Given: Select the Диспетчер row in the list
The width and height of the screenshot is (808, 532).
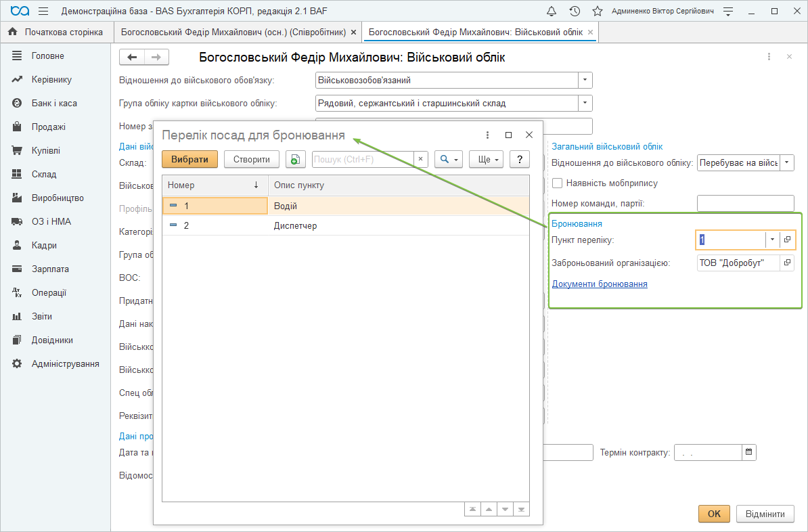Looking at the screenshot, I should click(295, 225).
